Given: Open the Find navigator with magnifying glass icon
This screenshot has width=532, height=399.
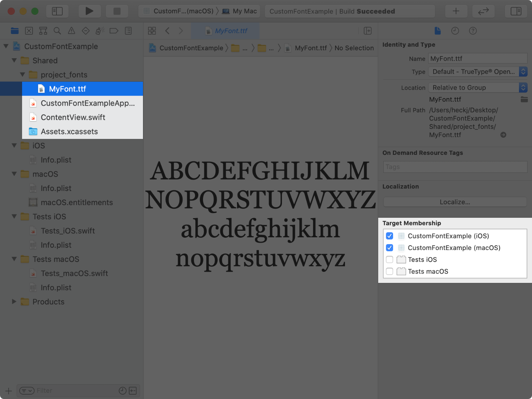Looking at the screenshot, I should coord(57,30).
